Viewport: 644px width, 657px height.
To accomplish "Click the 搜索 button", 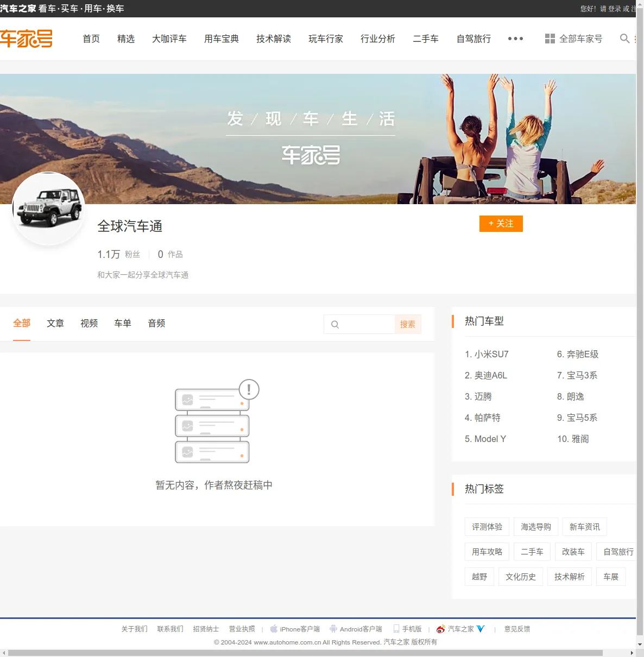I will [408, 324].
